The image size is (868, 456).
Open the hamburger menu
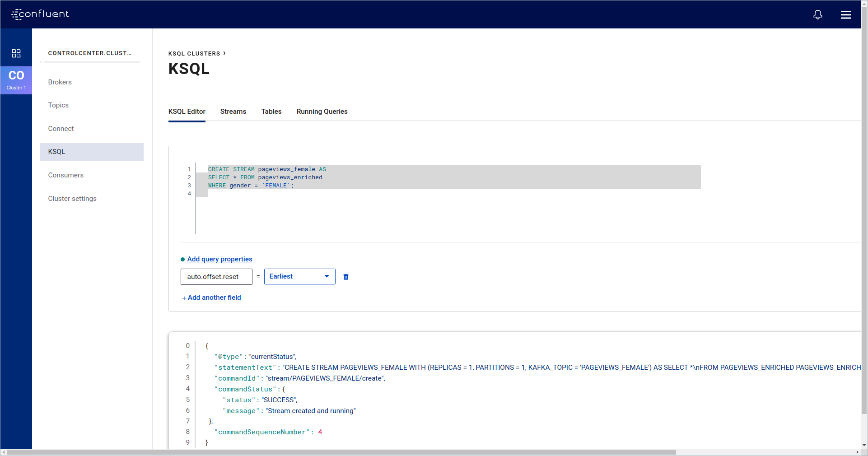click(845, 15)
